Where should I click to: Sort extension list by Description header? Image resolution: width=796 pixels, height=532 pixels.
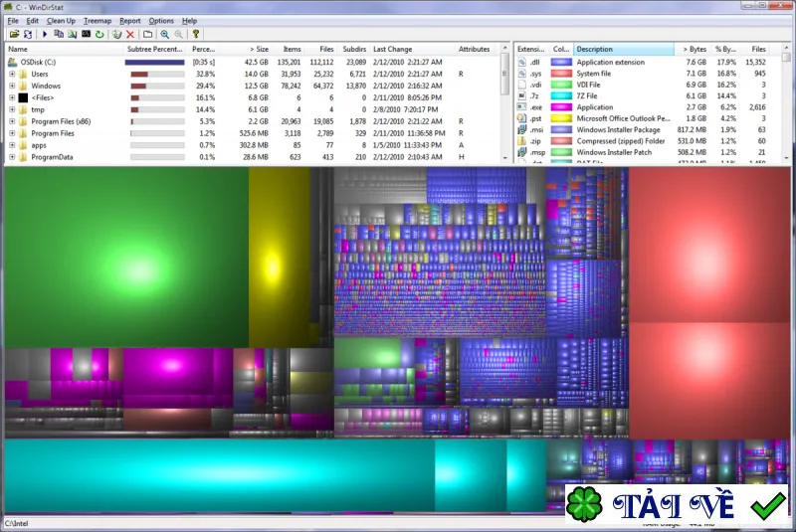[624, 49]
